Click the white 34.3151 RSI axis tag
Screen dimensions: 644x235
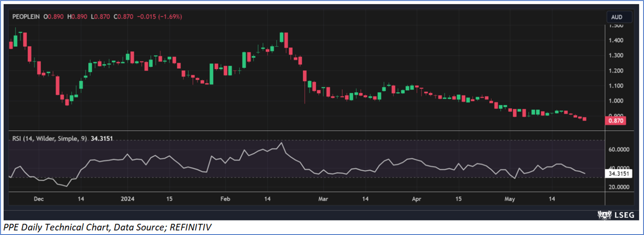pyautogui.click(x=619, y=174)
